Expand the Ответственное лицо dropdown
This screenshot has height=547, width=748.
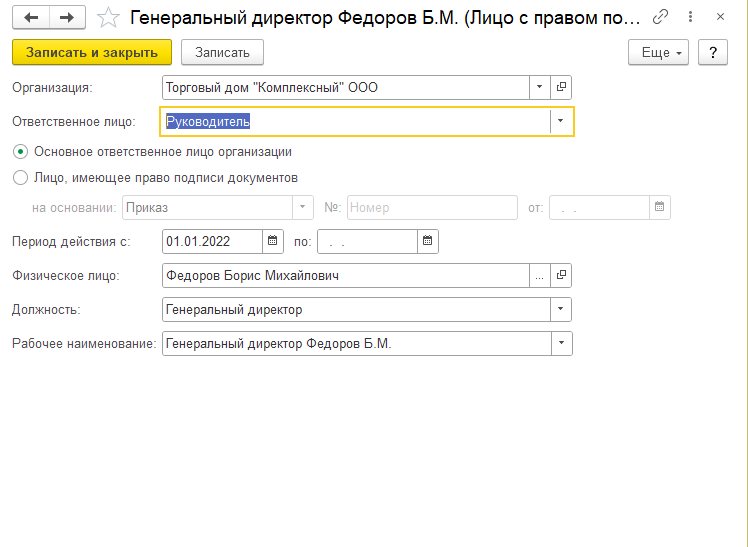(561, 121)
